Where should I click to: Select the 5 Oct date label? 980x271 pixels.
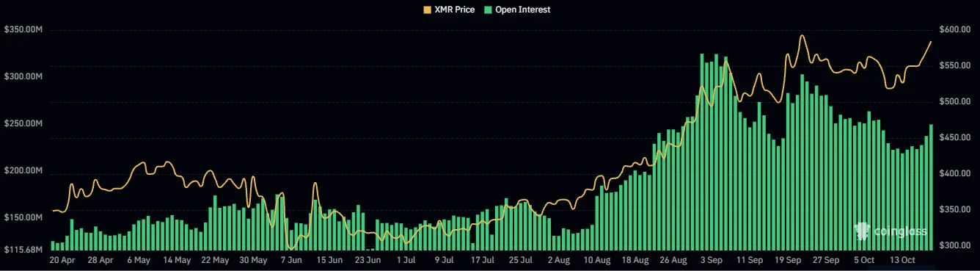point(864,260)
